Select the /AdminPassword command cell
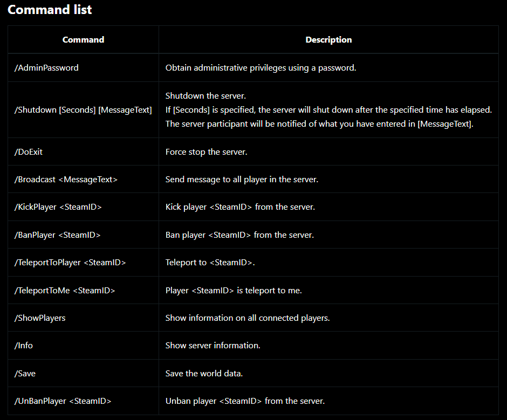Viewport: 507px width, 420px height. 46,68
